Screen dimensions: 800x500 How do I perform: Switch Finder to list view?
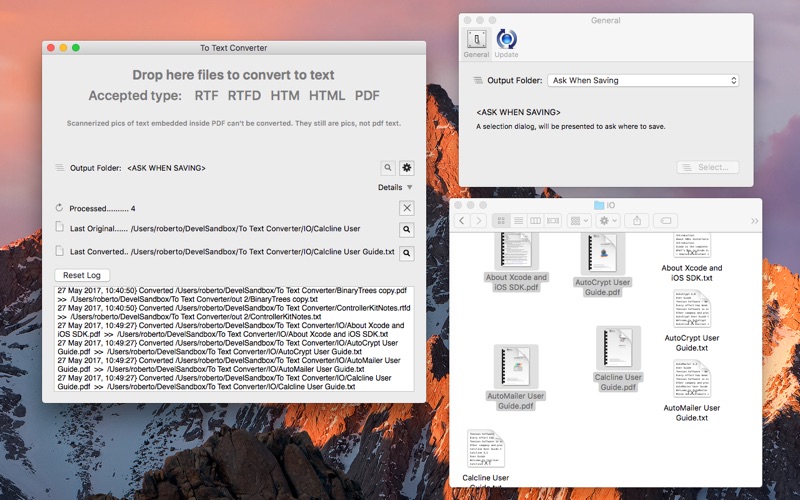tap(518, 220)
